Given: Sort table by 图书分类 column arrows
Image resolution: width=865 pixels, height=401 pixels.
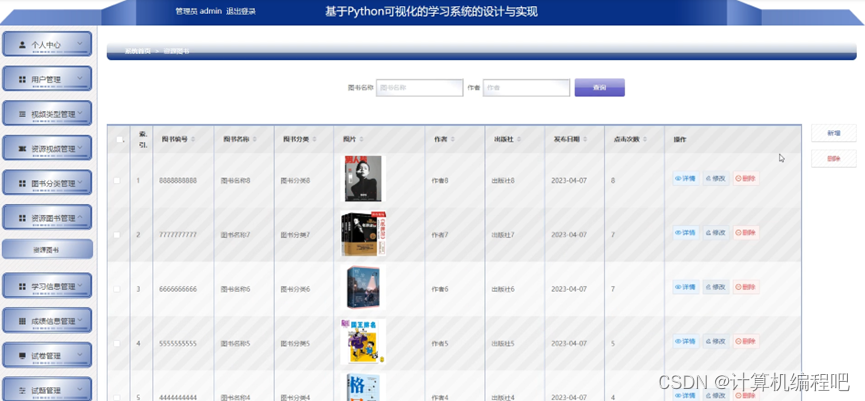Looking at the screenshot, I should click(x=314, y=140).
